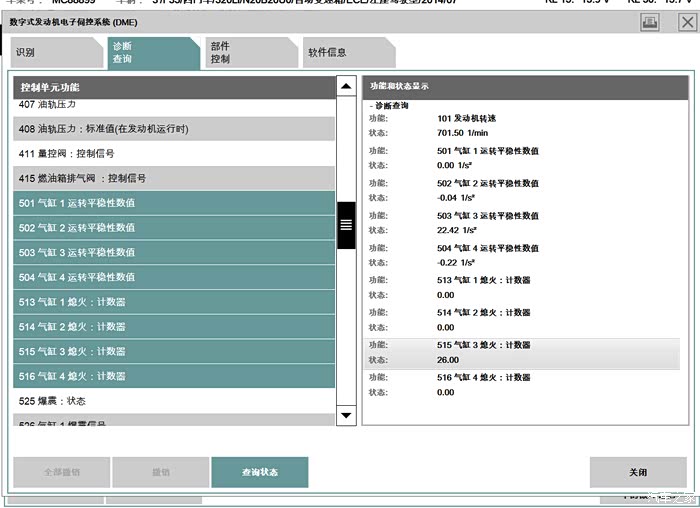
Task: Click the scroll up arrow of function list
Action: pyautogui.click(x=346, y=87)
